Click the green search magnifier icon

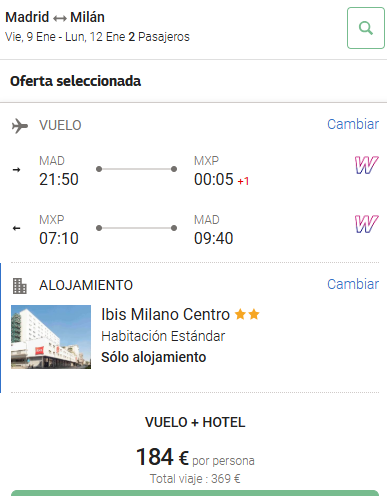click(x=366, y=28)
